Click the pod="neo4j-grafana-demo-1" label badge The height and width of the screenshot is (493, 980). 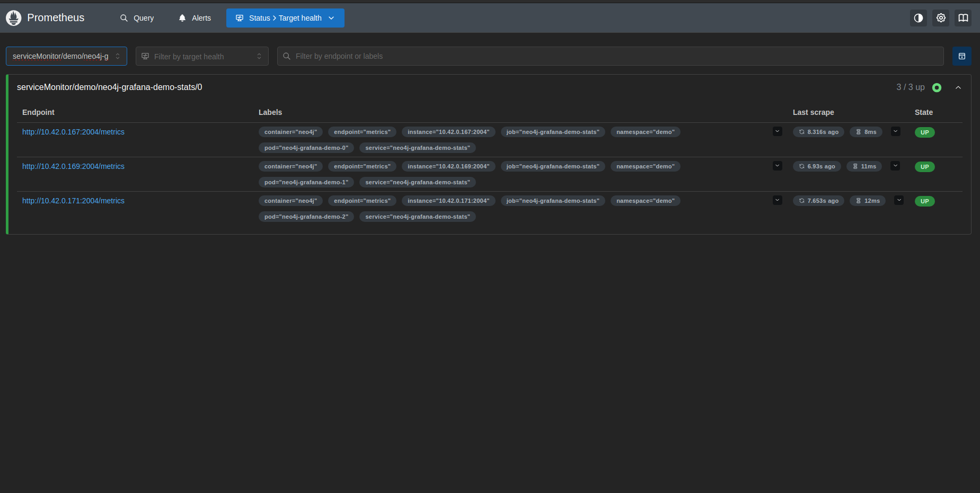pos(306,182)
